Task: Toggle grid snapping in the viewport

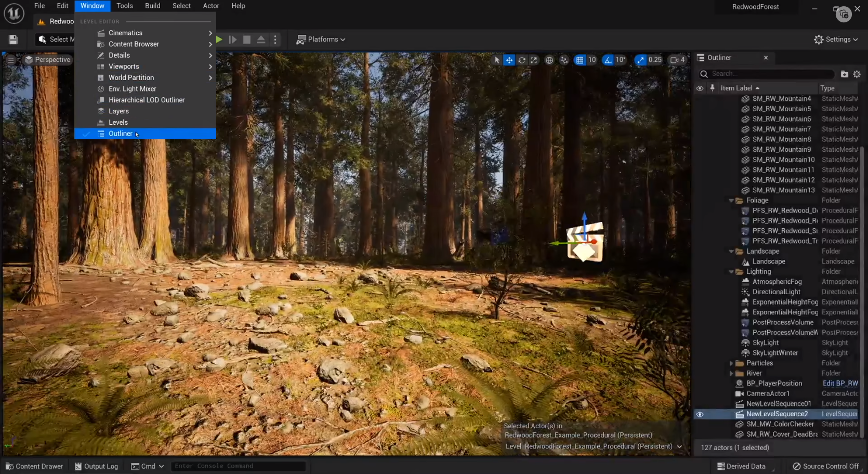Action: [x=580, y=60]
